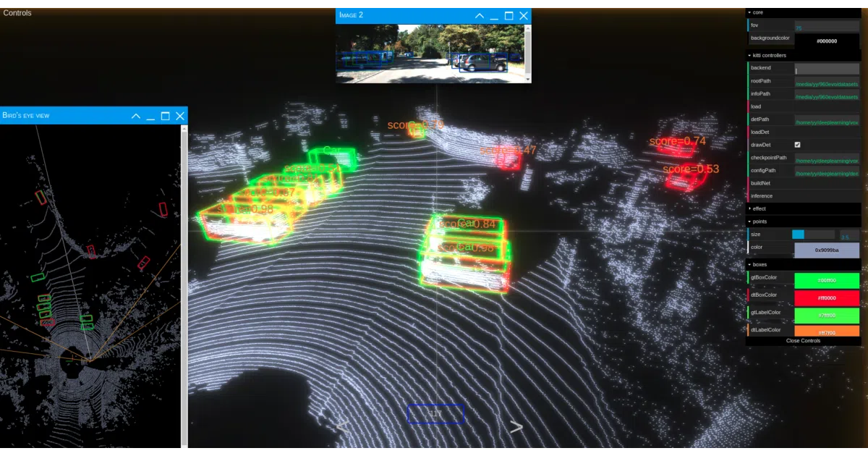Collapse the Image 2 window with the up chevron
Screen dimensions: 868x456
tap(480, 15)
